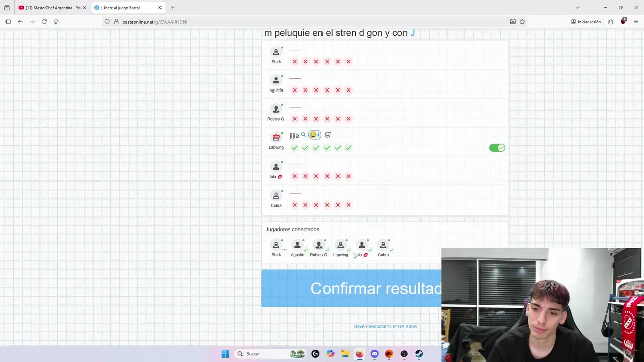Image resolution: width=644 pixels, height=362 pixels.
Task: Toggle the first X mark in Robles G.'s row
Action: coord(295,119)
